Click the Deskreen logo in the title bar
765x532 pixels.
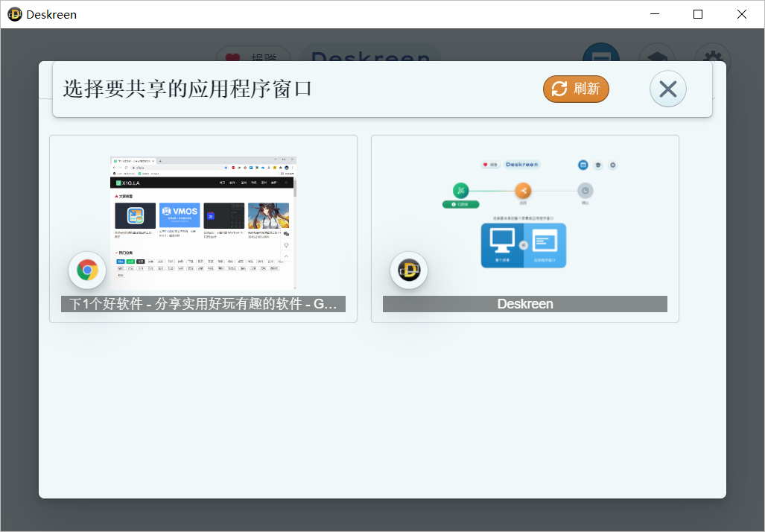(15, 14)
